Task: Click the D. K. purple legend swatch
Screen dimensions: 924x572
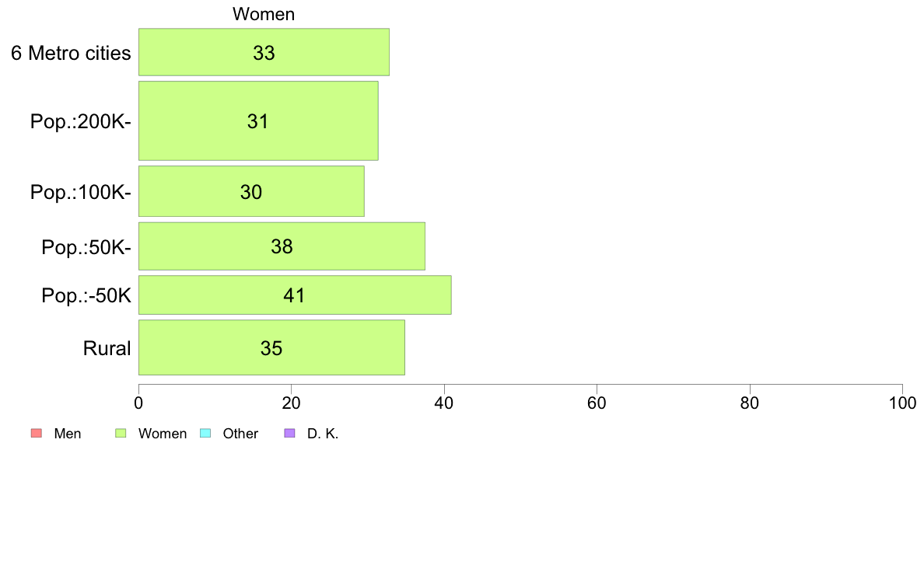Action: click(x=289, y=434)
